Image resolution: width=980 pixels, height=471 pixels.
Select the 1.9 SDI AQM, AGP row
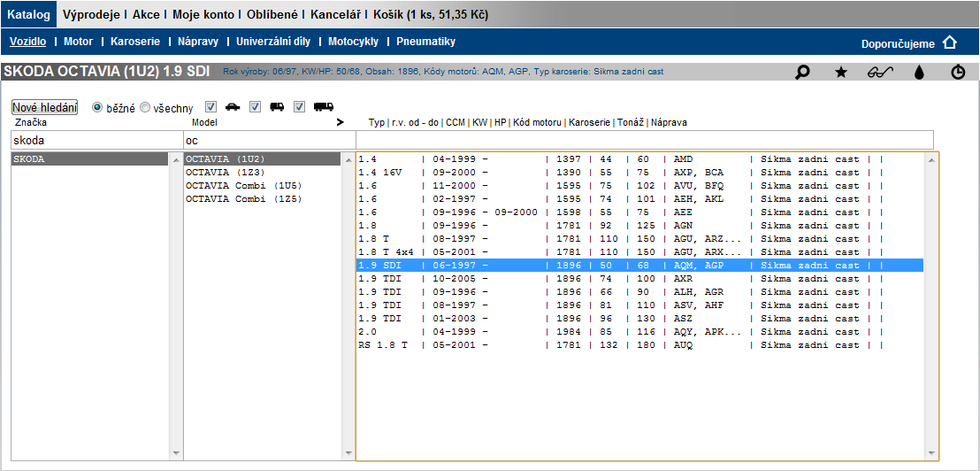click(640, 266)
